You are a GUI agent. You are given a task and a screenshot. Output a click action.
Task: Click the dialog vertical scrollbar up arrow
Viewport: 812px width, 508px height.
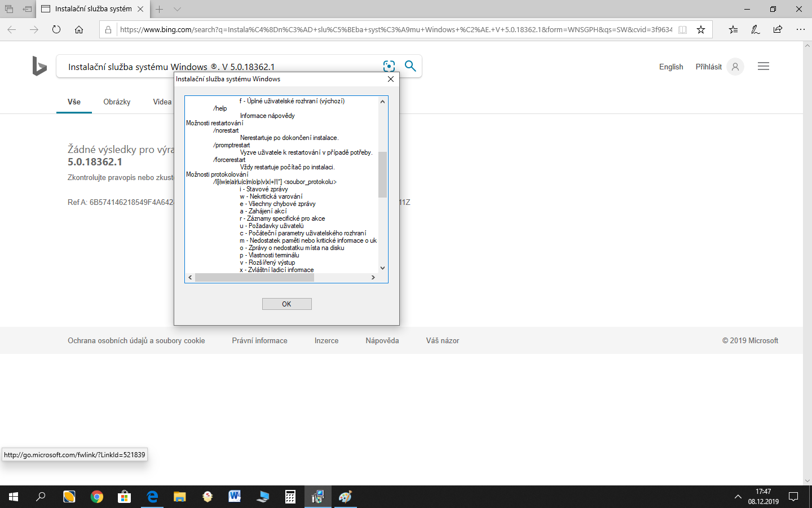click(382, 102)
